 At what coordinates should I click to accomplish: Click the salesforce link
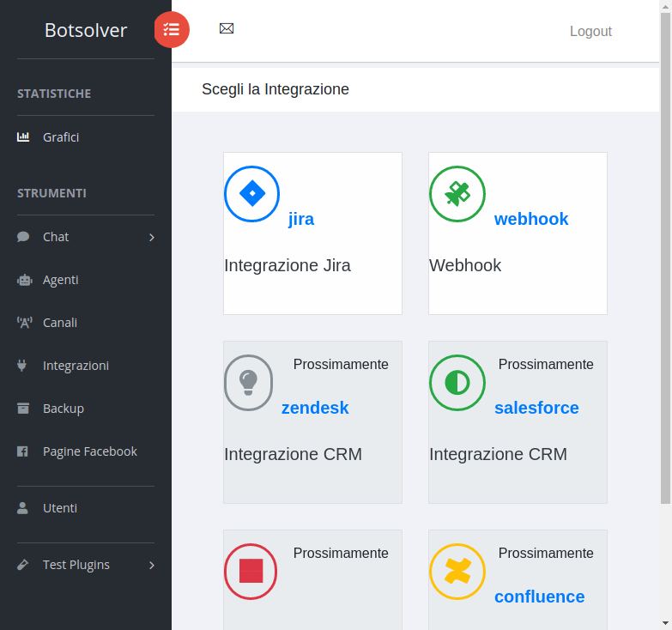(x=536, y=408)
